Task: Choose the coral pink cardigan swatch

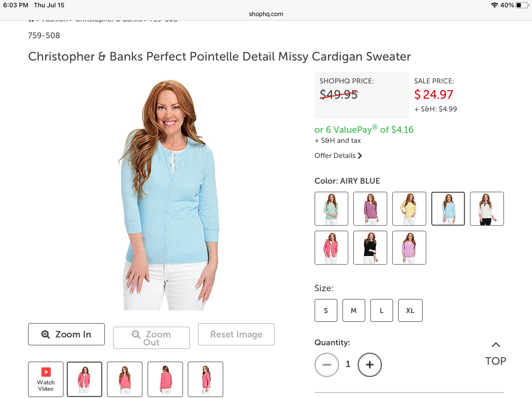Action: 331,248
